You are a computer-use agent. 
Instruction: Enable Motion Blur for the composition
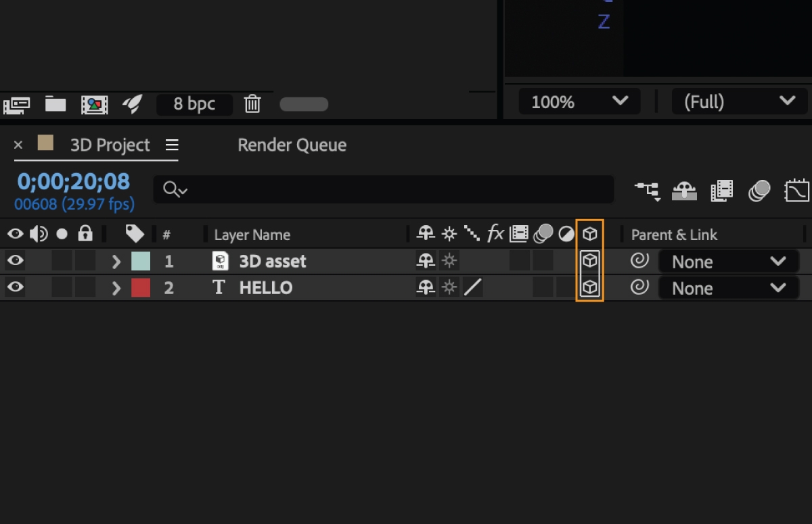pyautogui.click(x=759, y=191)
